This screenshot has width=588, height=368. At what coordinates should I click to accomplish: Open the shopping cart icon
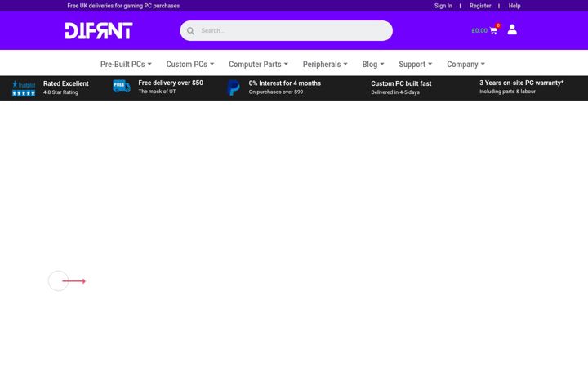coord(493,31)
